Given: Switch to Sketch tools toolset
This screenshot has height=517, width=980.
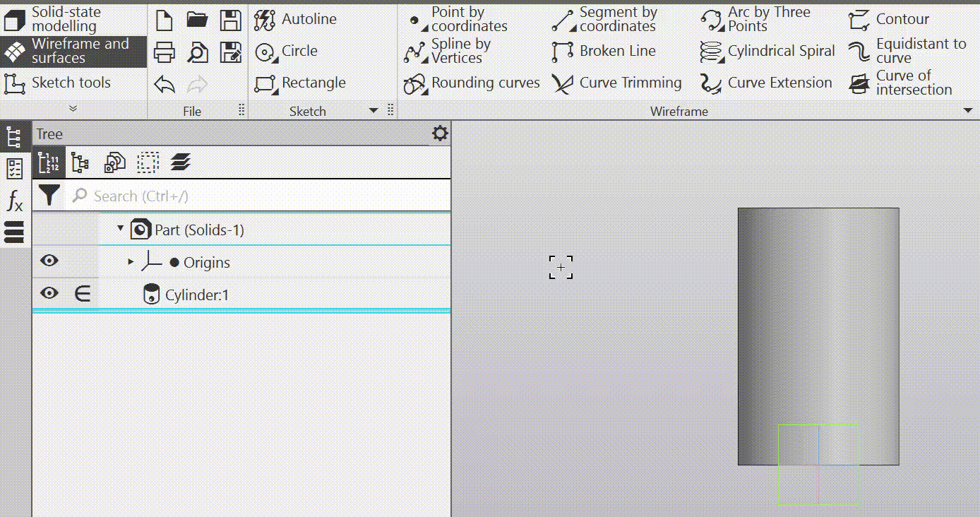Looking at the screenshot, I should pos(71,83).
